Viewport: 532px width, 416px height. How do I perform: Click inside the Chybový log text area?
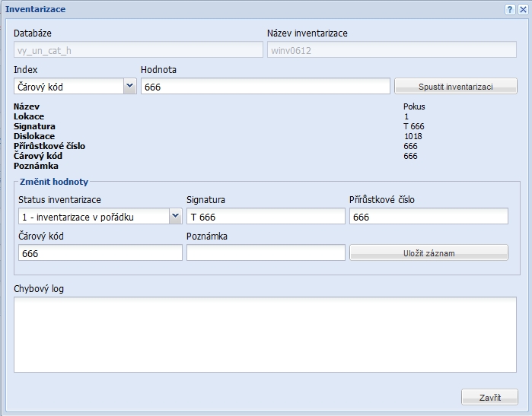click(x=265, y=334)
